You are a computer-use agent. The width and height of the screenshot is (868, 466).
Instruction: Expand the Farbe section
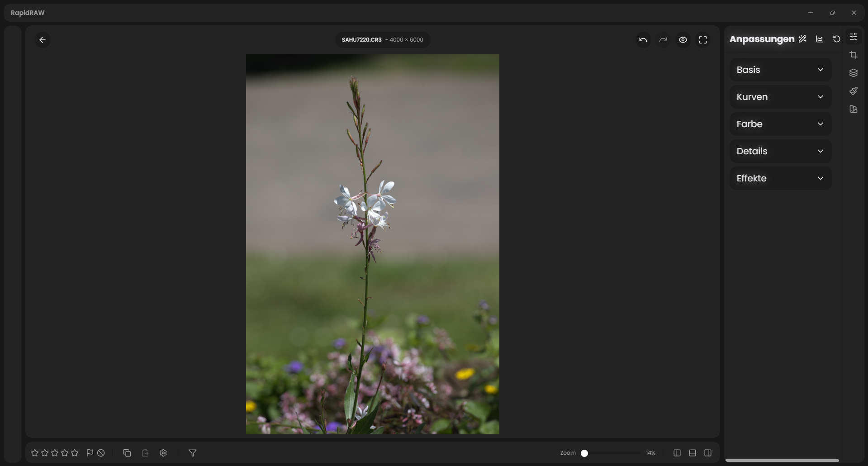tap(781, 124)
